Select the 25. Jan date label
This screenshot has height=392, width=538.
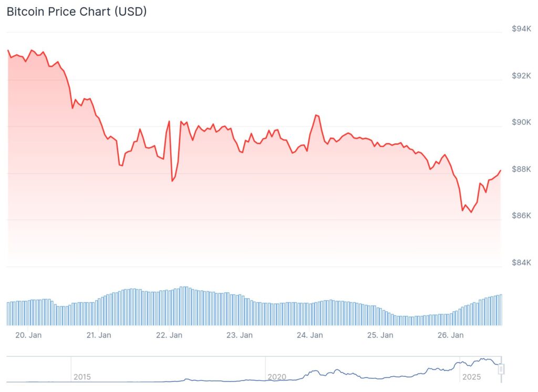coord(380,335)
